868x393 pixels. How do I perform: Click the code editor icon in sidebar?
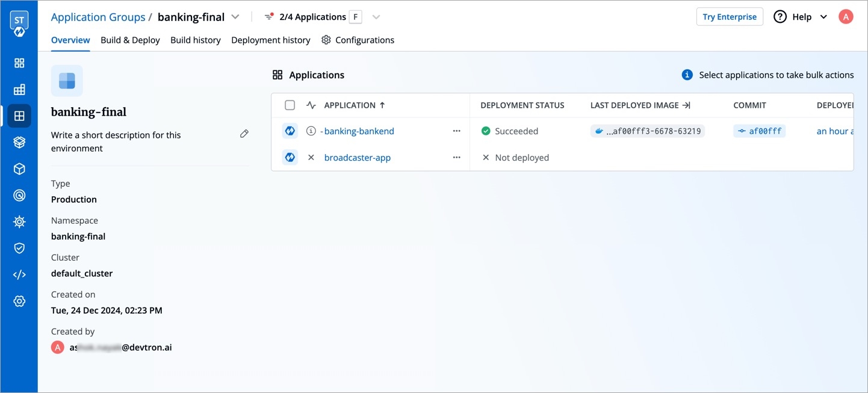[19, 275]
